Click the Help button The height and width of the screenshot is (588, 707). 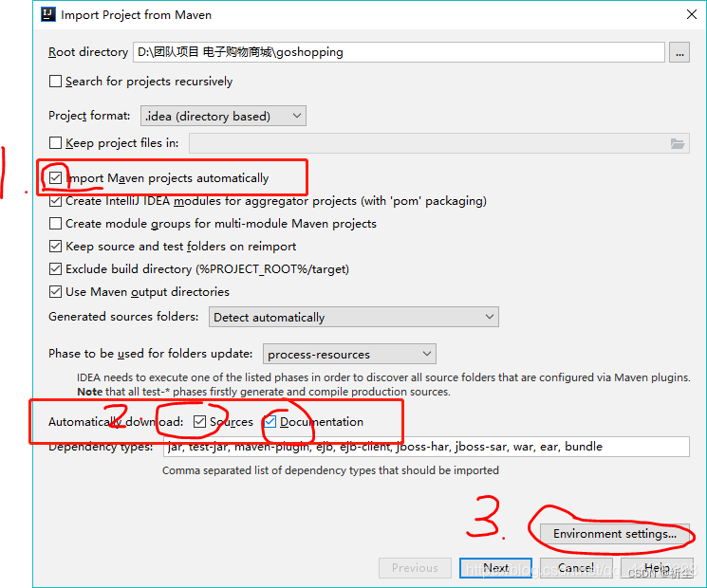click(656, 568)
